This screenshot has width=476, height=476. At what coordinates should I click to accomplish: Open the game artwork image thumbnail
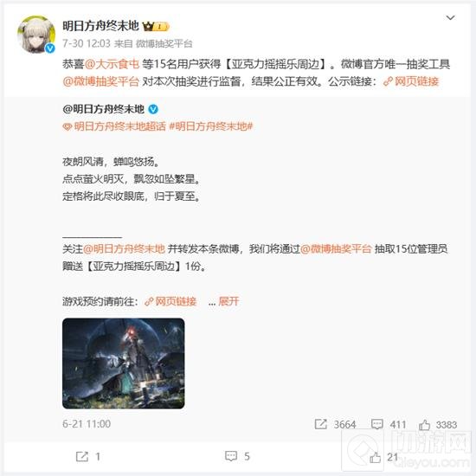tap(123, 363)
